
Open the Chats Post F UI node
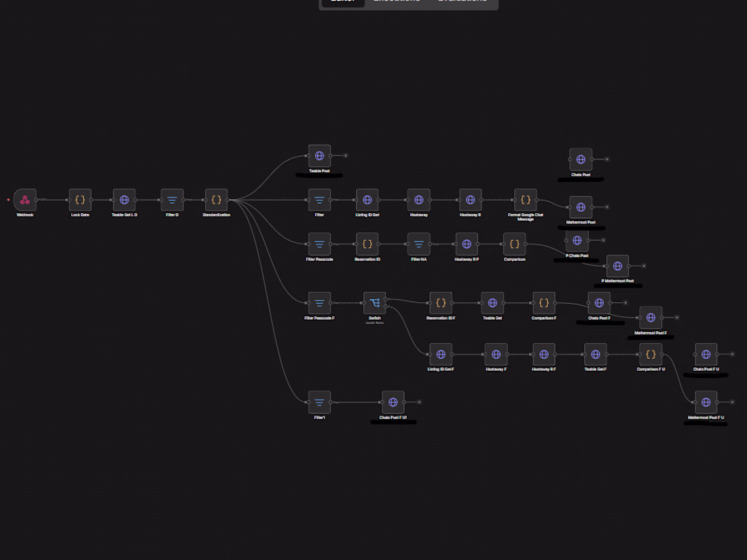tap(393, 403)
